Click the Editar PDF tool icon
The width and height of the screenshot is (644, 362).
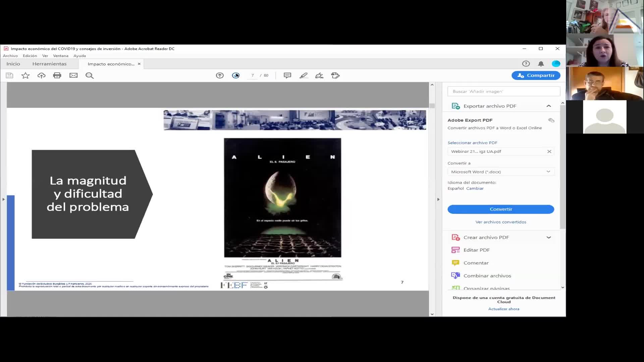tap(455, 250)
